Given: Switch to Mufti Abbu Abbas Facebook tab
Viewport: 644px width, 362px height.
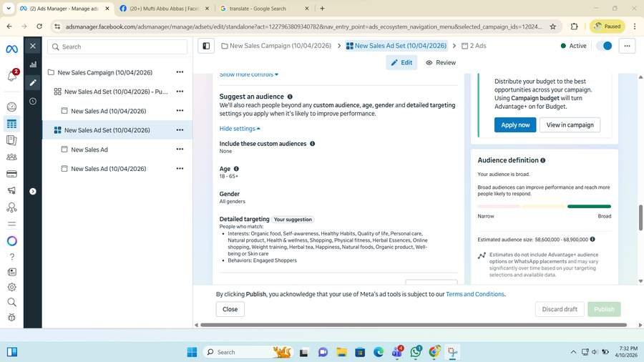Looking at the screenshot, I should click(165, 8).
